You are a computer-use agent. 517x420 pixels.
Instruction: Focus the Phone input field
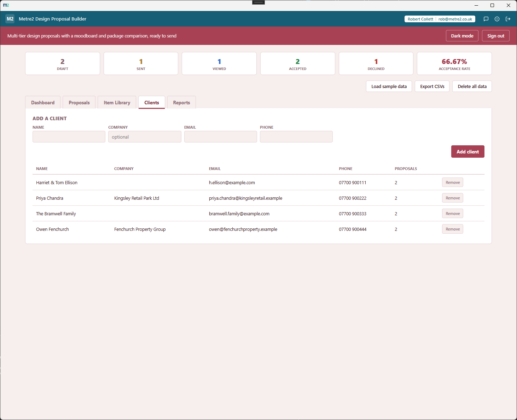tap(296, 137)
